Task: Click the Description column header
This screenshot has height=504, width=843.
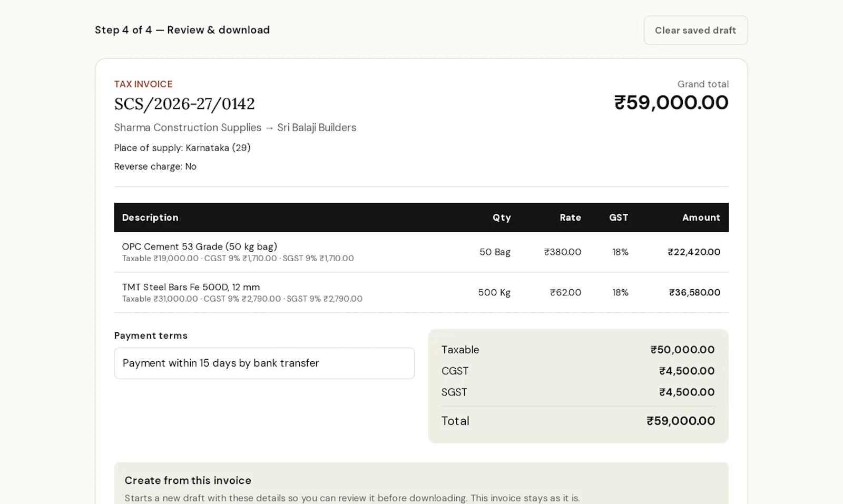Action: coord(150,218)
